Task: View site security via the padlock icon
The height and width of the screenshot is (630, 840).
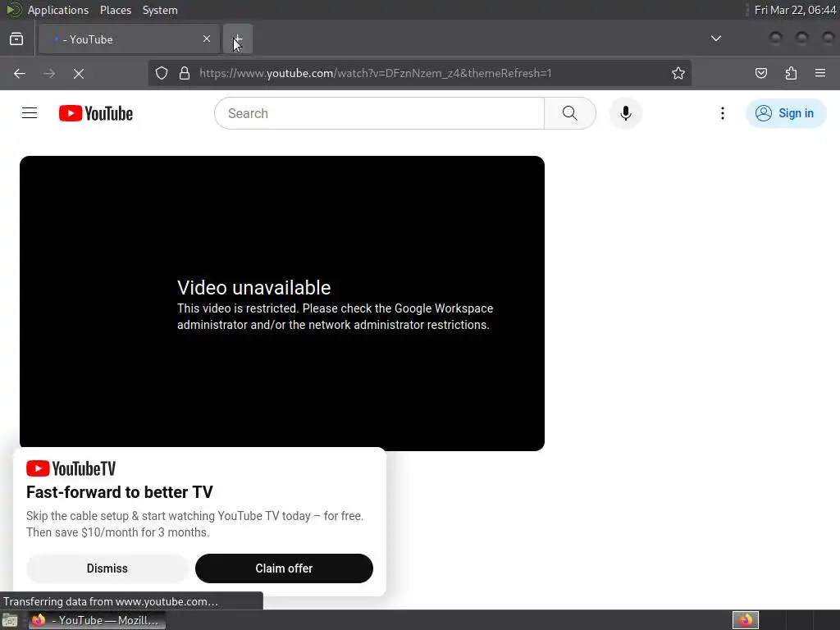Action: coord(185,73)
